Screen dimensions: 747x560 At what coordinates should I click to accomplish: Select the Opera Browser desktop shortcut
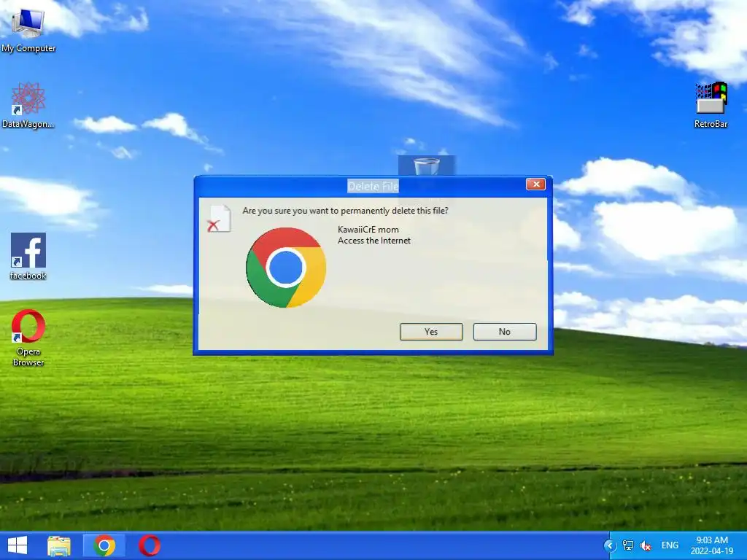[x=28, y=338]
